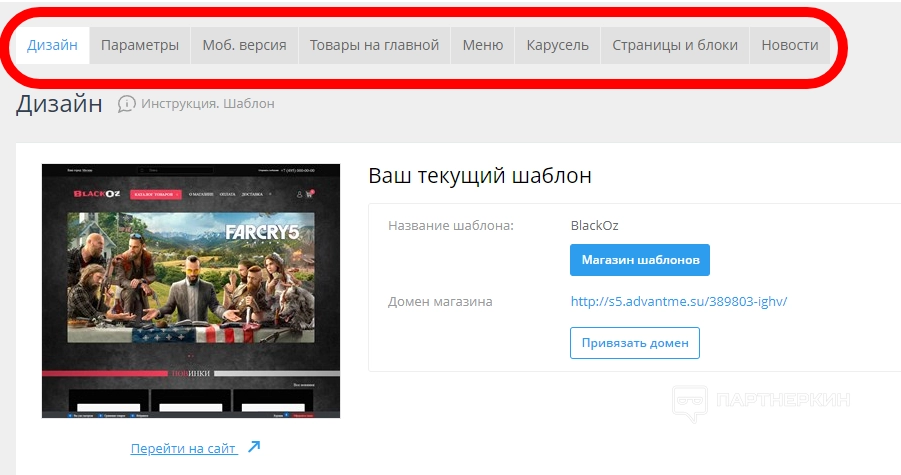
Task: Open the BlackOz template preview thumbnail
Action: point(191,291)
